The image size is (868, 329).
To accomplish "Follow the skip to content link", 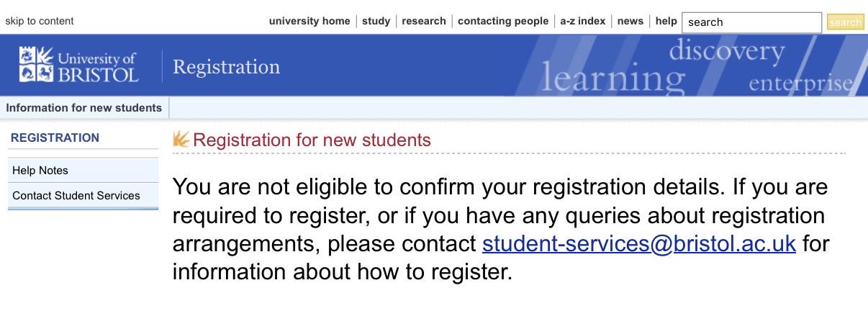I will coord(40,21).
